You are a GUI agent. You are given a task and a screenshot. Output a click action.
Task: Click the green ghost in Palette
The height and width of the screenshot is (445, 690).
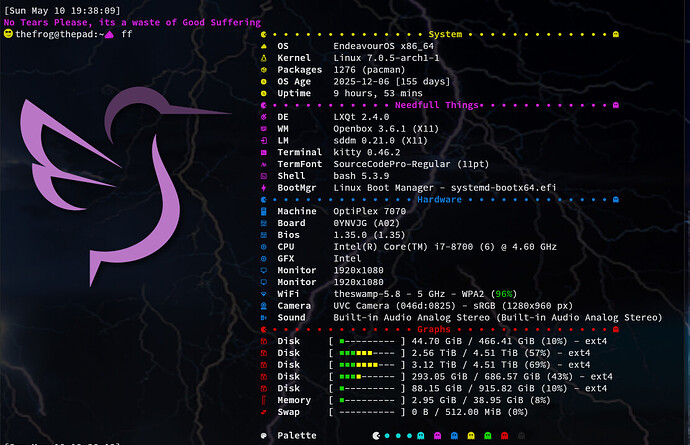(488, 436)
